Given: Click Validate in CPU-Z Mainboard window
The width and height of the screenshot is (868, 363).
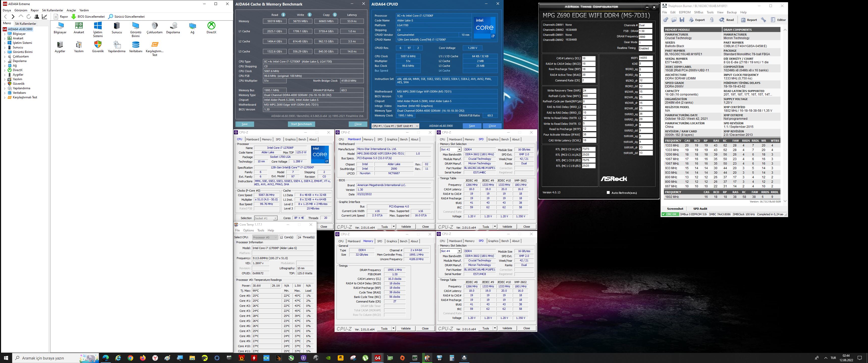Looking at the screenshot, I should pos(406,227).
